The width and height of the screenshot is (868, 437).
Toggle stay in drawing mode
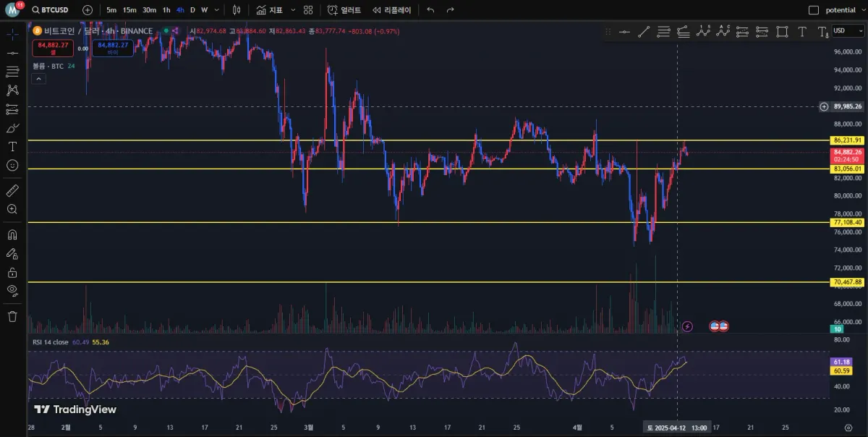12,253
